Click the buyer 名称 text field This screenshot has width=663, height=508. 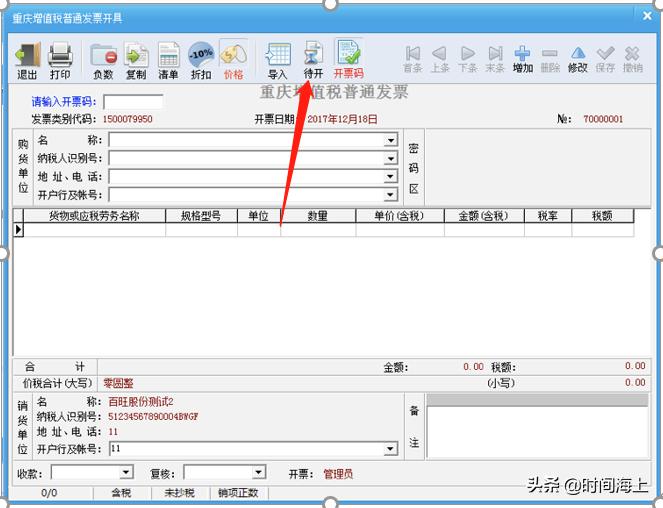[247, 140]
